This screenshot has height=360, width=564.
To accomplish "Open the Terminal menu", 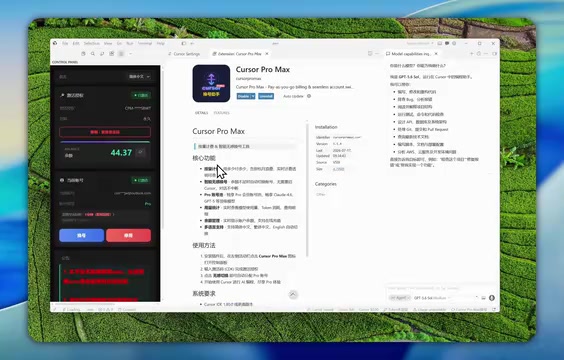I will tap(145, 43).
